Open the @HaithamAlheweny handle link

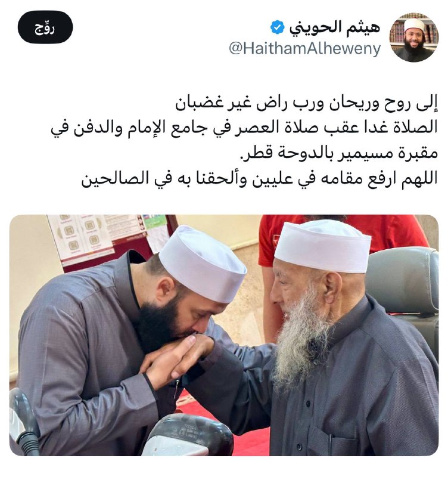click(x=304, y=49)
